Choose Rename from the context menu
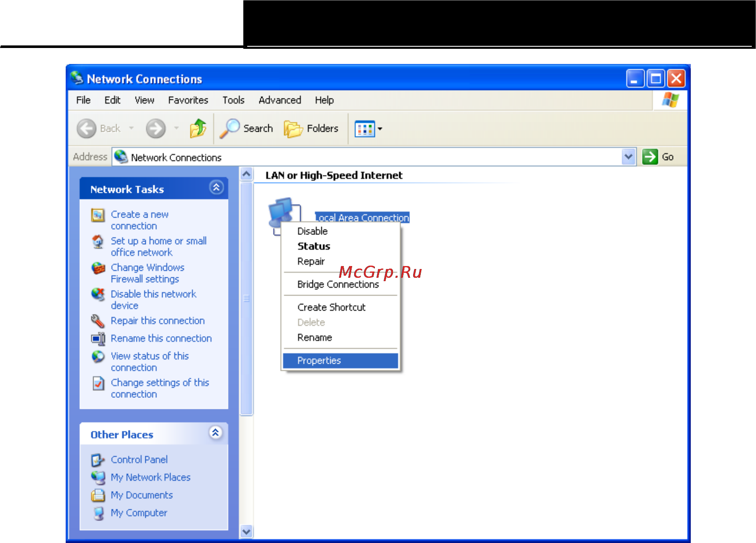The image size is (756, 543). coord(340,338)
